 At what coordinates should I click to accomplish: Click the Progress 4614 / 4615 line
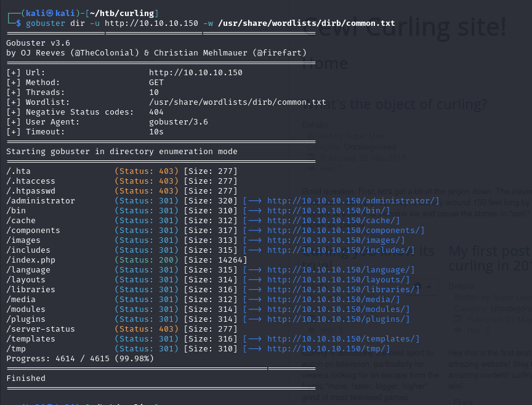[x=80, y=359]
